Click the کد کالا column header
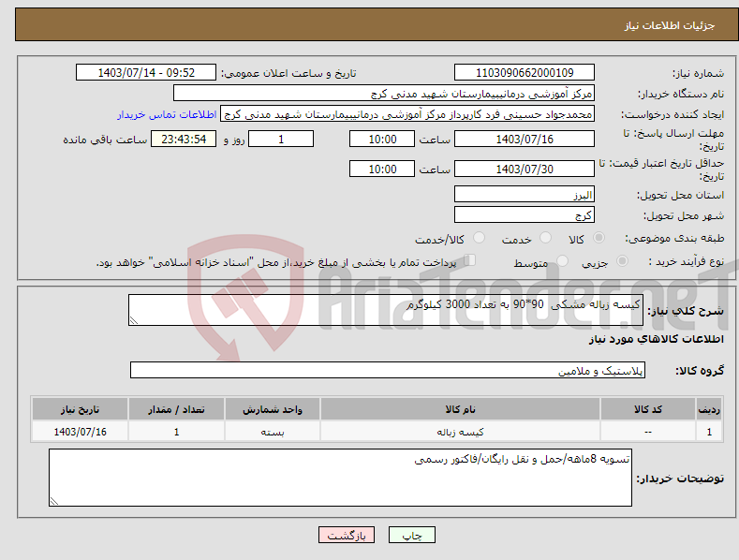 (648, 409)
